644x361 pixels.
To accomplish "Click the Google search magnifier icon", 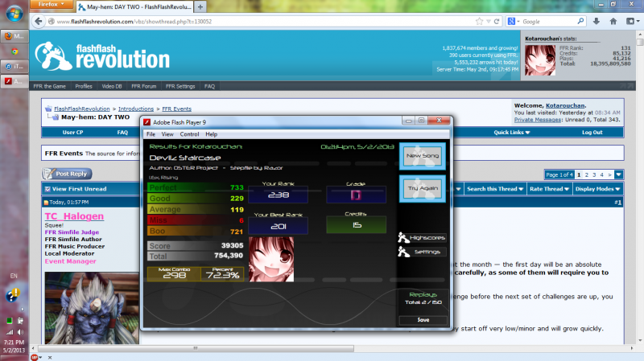I will point(580,21).
